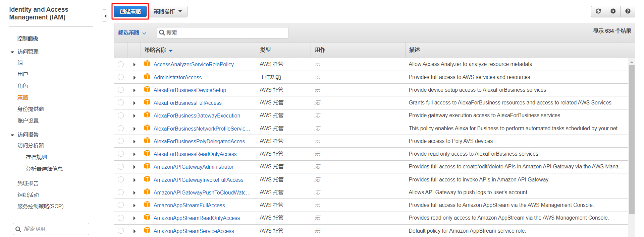This screenshot has width=644, height=237.
Task: Click the policy icon beside AmazonAppStreamFullAccess
Action: pos(147,205)
